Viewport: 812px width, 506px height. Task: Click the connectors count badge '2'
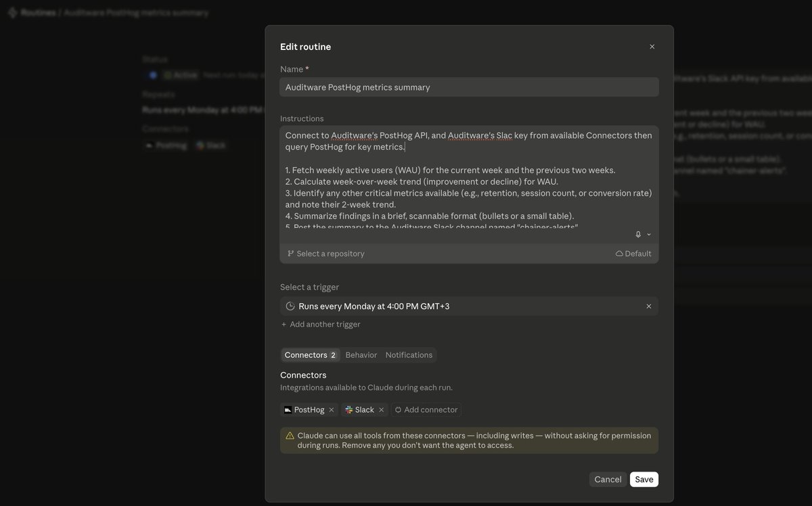[x=333, y=355]
